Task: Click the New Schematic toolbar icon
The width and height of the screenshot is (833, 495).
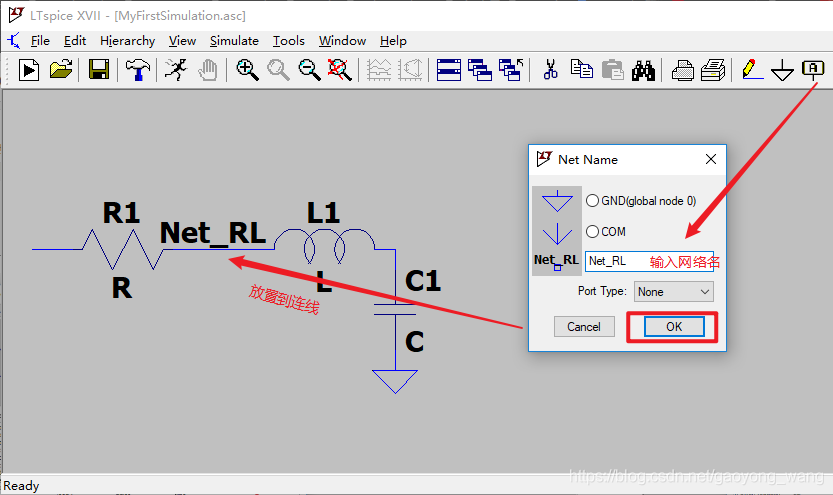Action: (29, 70)
